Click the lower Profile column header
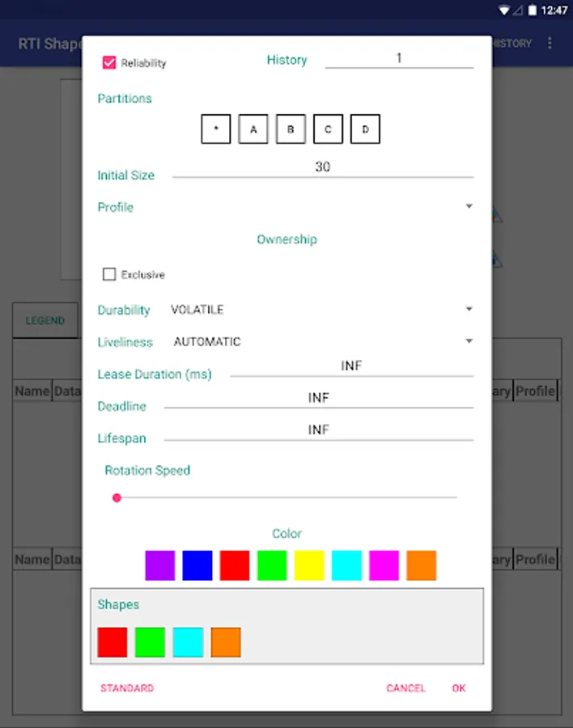The image size is (573, 728). pyautogui.click(x=535, y=559)
